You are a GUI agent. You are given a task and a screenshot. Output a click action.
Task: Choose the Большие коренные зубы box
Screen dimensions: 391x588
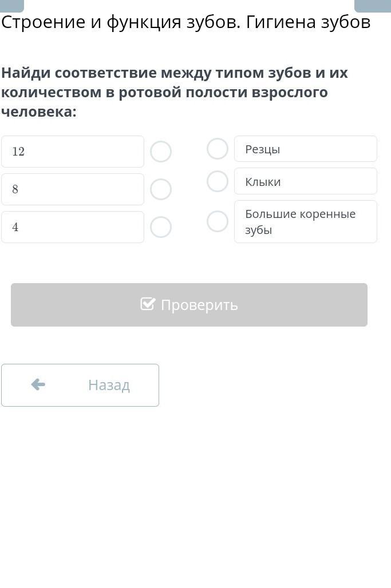point(305,221)
